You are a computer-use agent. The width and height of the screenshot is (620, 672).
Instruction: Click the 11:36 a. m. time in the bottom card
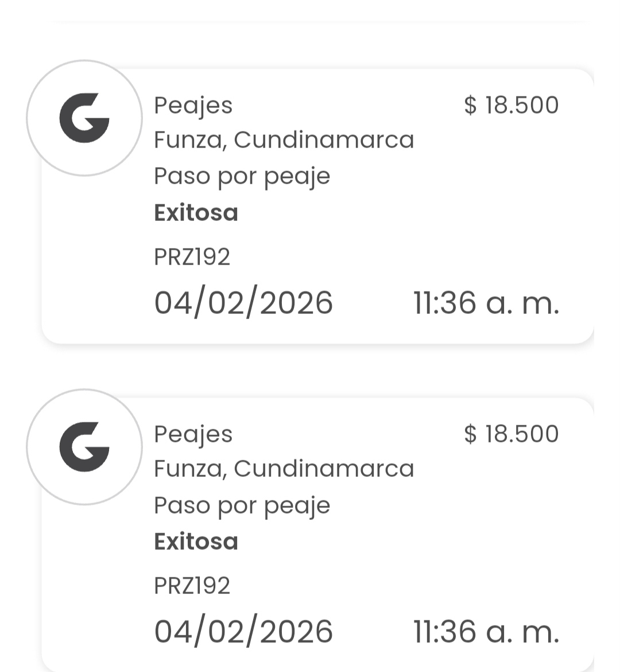(486, 632)
